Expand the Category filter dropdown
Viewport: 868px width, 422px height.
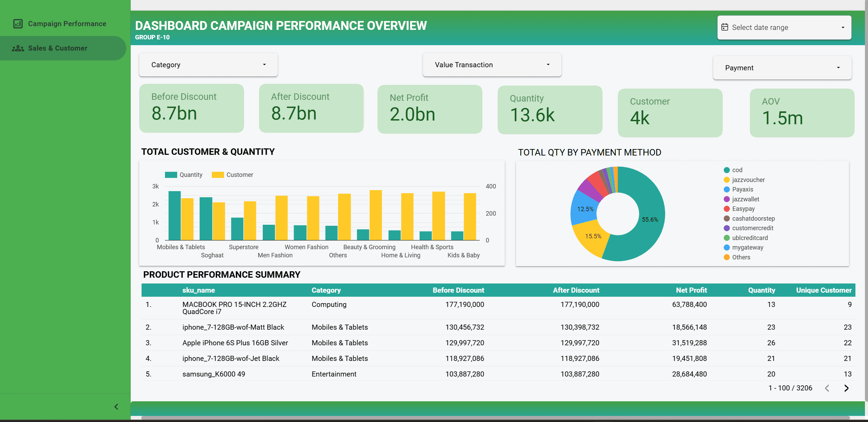208,65
